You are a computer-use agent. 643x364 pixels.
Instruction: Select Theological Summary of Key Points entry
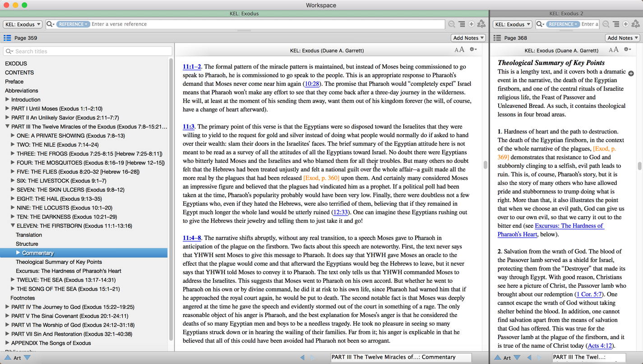coord(59,262)
